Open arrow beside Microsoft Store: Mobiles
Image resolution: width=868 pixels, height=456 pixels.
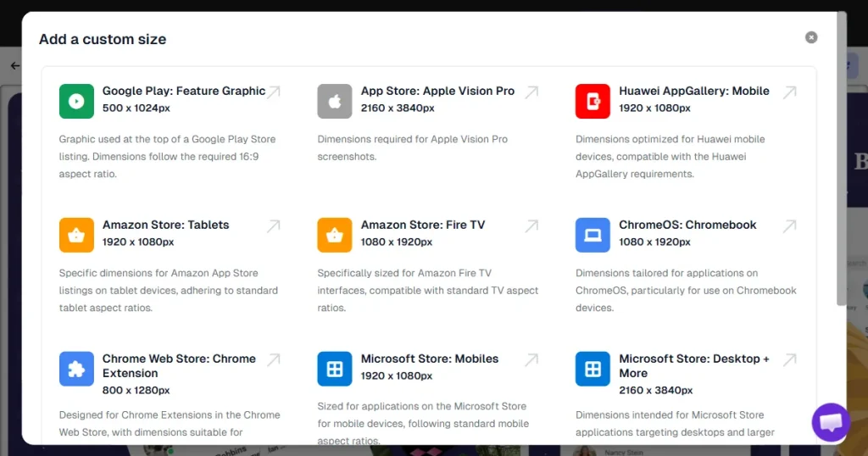(532, 359)
